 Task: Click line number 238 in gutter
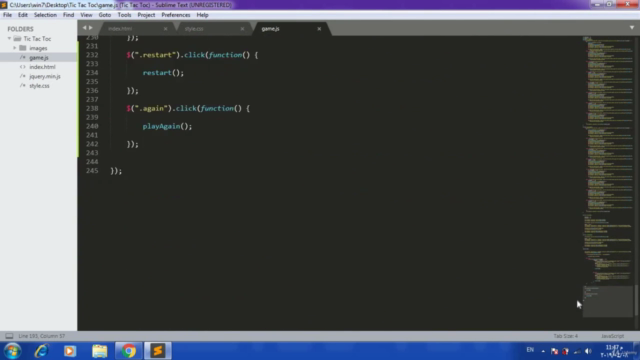92,108
